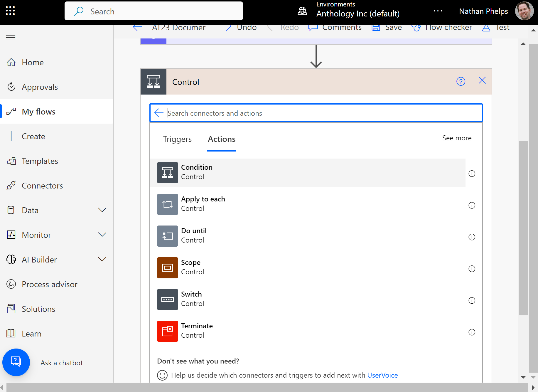Switch to the Triggers tab
This screenshot has height=392, width=538.
(177, 139)
